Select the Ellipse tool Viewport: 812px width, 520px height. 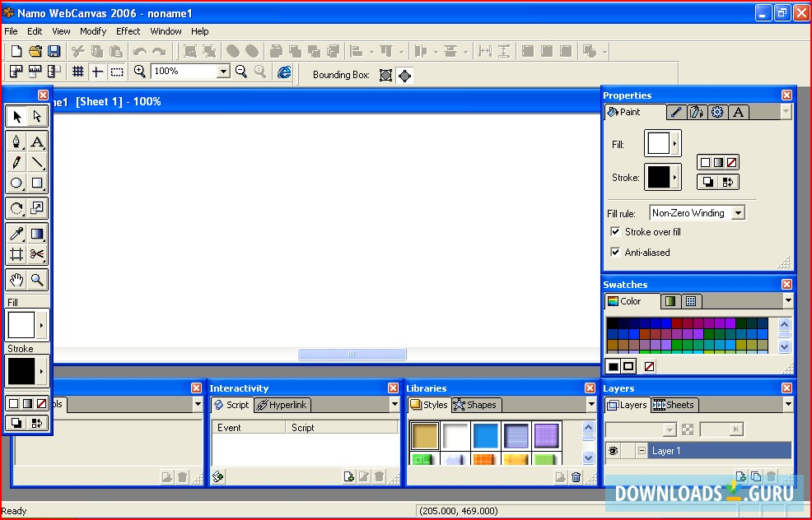pos(16,183)
